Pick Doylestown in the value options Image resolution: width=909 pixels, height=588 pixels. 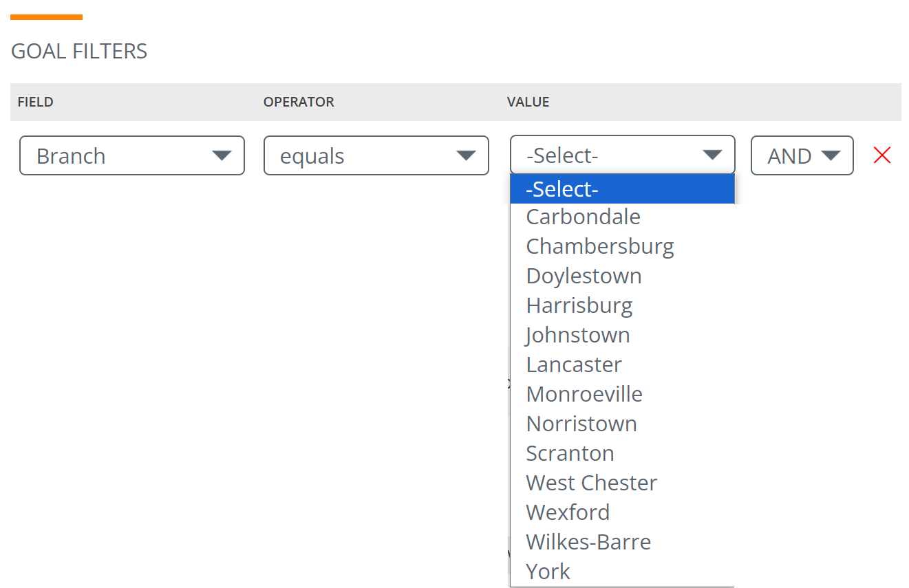coord(623,276)
